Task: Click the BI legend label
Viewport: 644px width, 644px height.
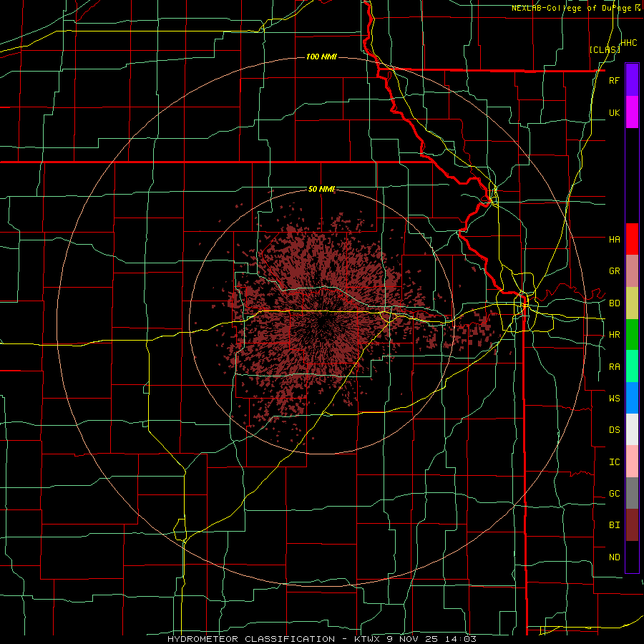Action: coord(614,525)
